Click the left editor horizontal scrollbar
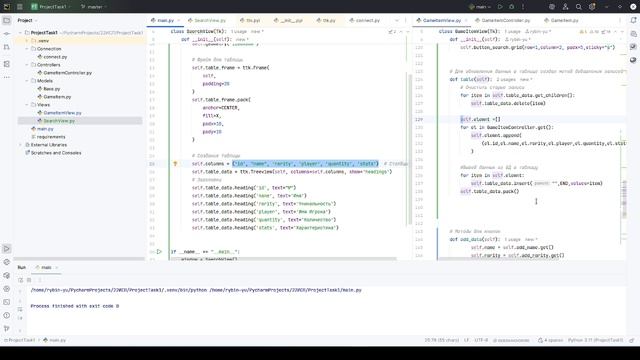This screenshot has height=360, width=640. coord(283,259)
